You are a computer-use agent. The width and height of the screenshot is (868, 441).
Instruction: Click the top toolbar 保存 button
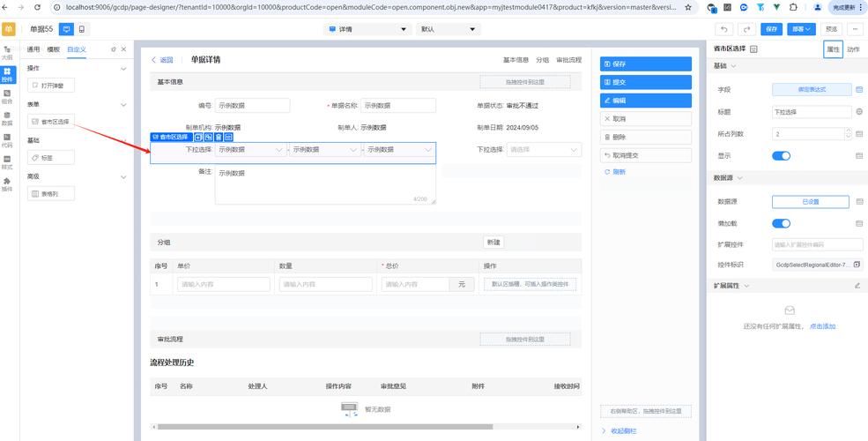pyautogui.click(x=771, y=29)
